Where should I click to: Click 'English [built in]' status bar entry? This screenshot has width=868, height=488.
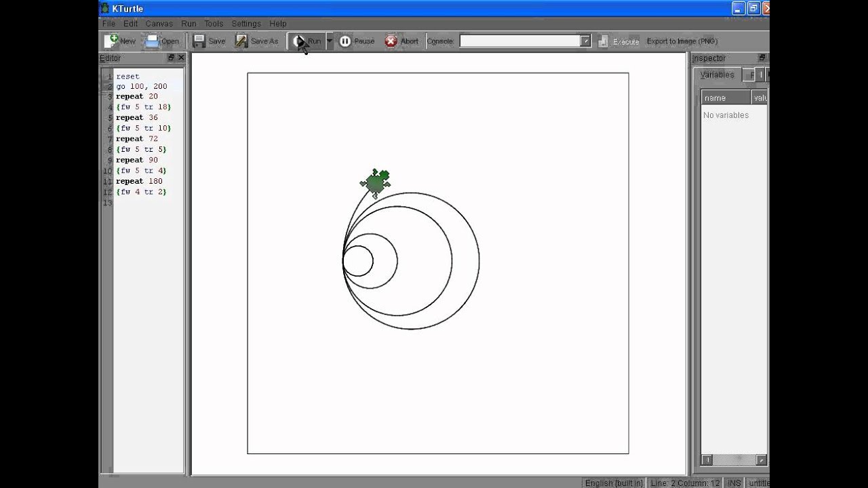click(614, 483)
